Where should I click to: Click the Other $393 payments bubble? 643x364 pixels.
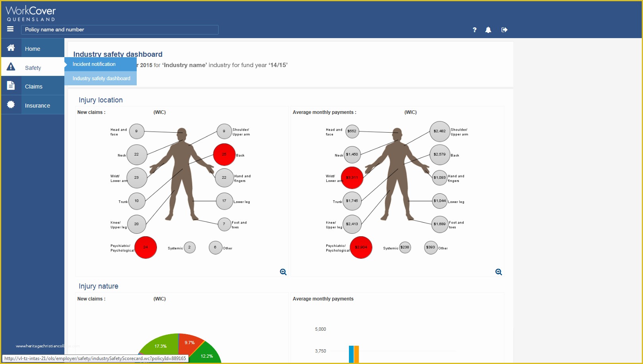pyautogui.click(x=431, y=247)
